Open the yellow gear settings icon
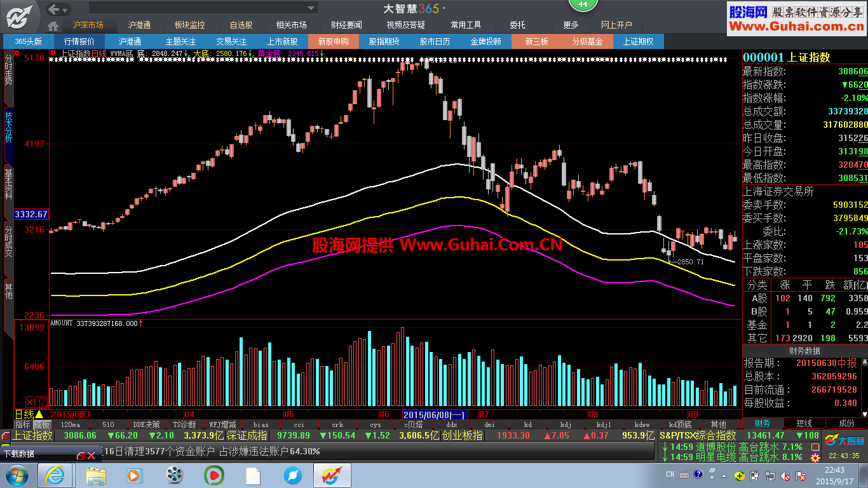The width and height of the screenshot is (868, 488). click(815, 458)
